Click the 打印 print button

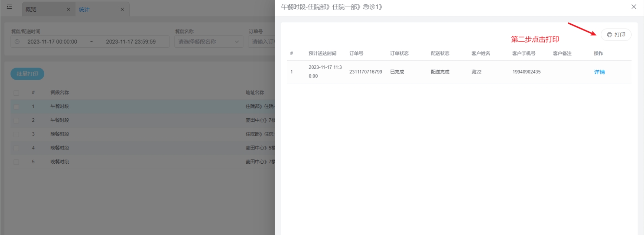[616, 35]
